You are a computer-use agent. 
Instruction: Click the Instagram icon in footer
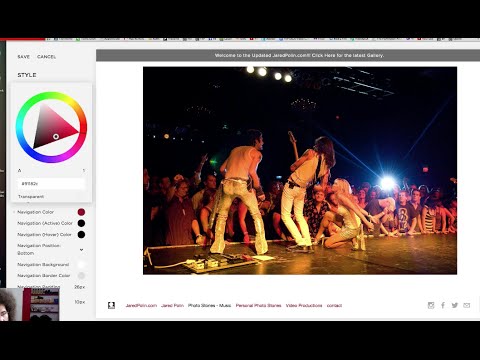(x=431, y=305)
